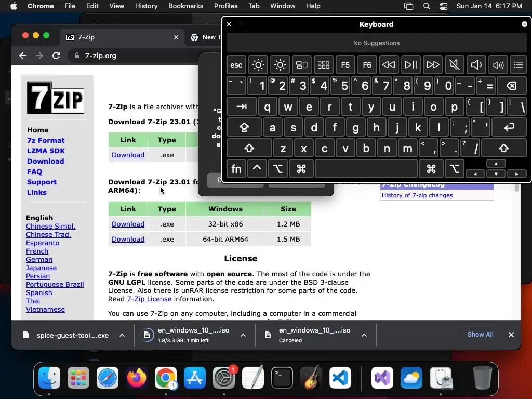The image size is (532, 399).
Task: Switch to the New Tab tab
Action: (x=205, y=37)
